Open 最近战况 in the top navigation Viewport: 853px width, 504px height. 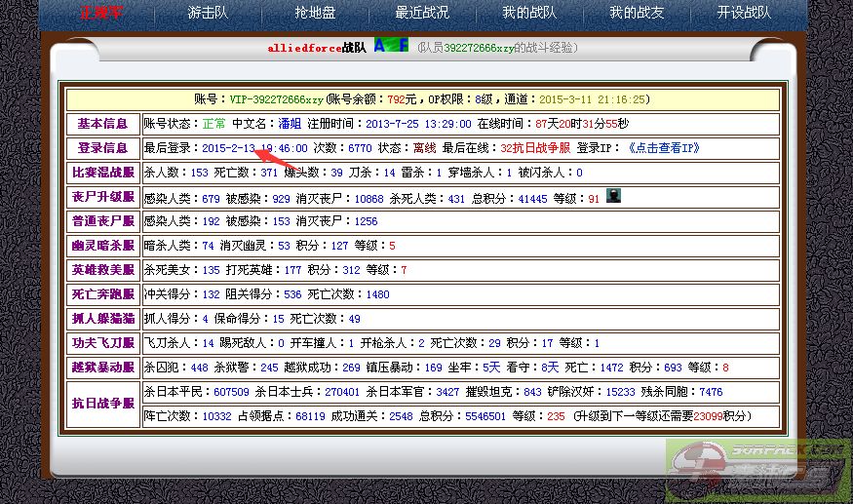pyautogui.click(x=422, y=13)
